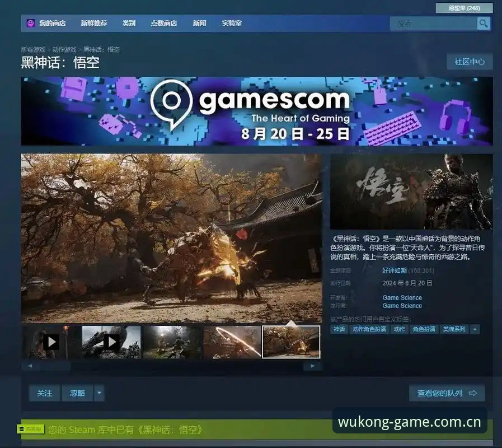Select the 动作 tag

pyautogui.click(x=400, y=329)
